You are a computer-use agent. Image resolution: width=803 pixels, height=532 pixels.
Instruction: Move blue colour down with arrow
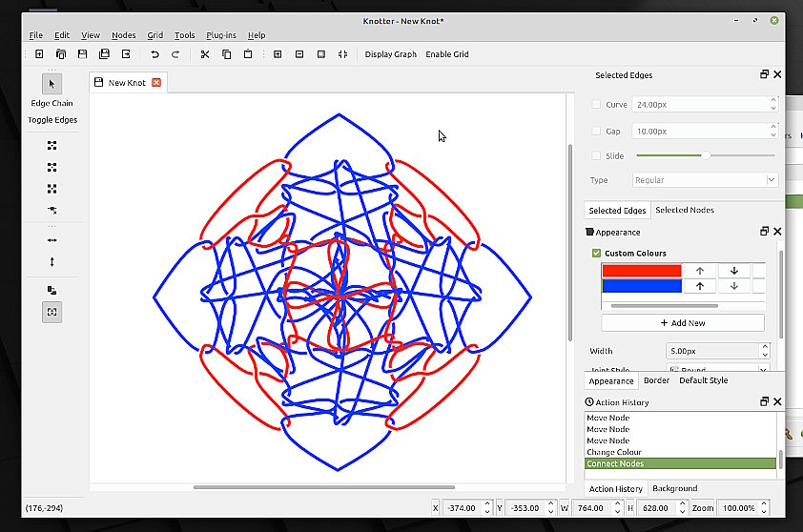pyautogui.click(x=734, y=286)
